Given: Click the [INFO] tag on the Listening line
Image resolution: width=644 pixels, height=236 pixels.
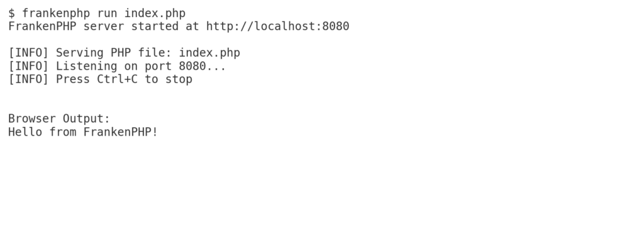Looking at the screenshot, I should tap(28, 66).
